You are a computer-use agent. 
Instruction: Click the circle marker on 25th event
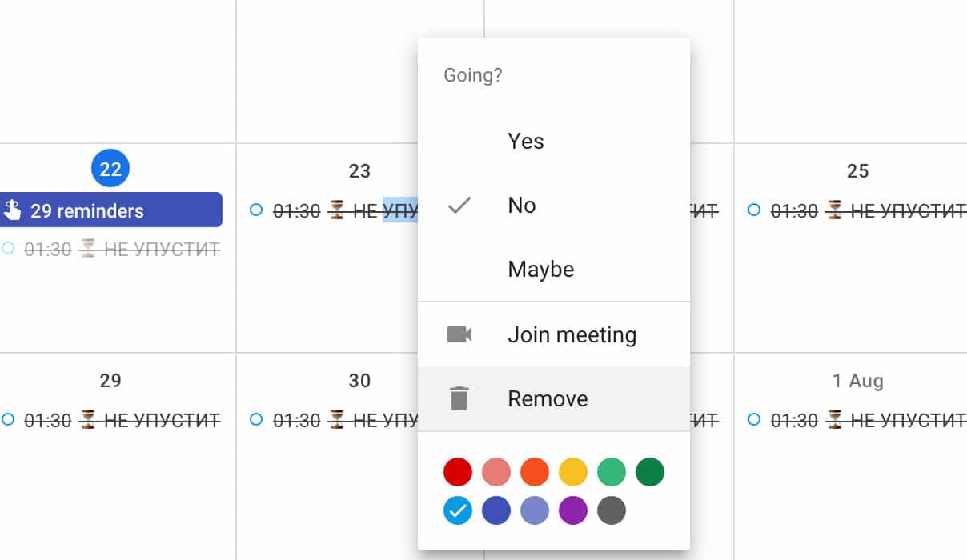pos(753,210)
